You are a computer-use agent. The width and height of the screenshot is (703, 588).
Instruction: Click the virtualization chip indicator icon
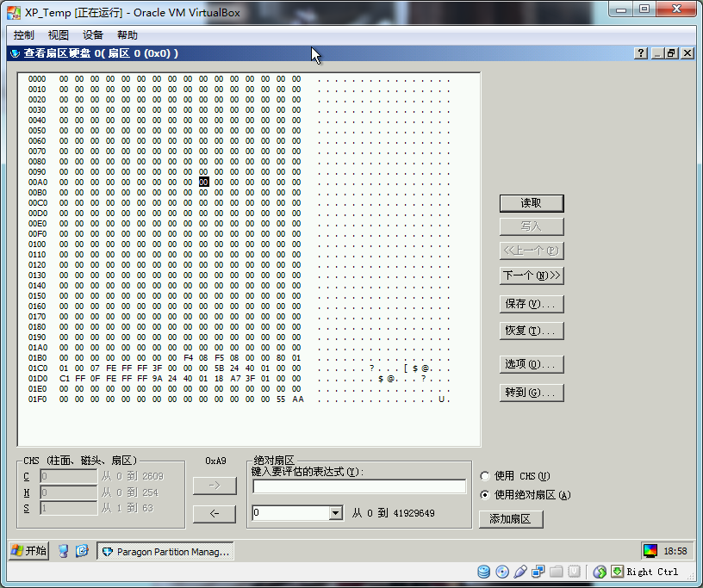pos(574,572)
